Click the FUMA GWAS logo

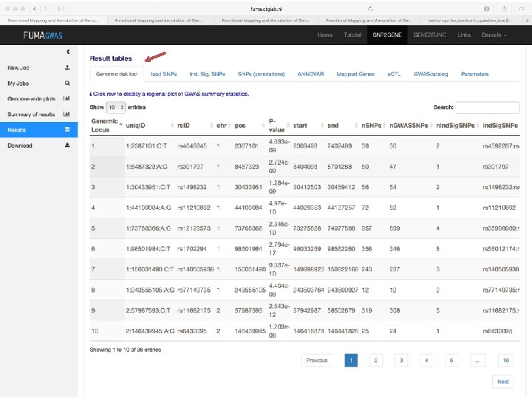43,35
